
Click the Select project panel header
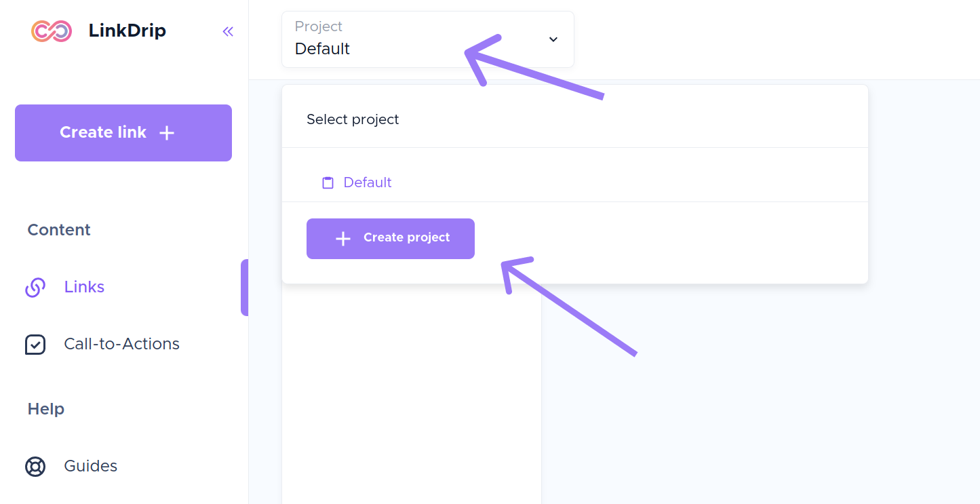353,119
